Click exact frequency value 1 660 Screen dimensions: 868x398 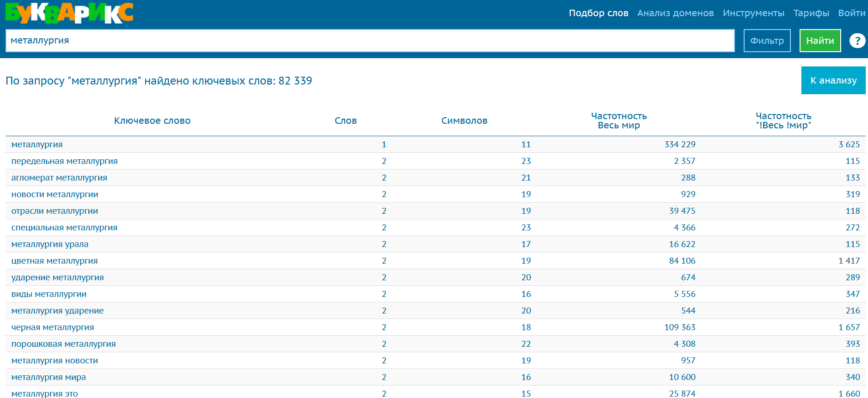tap(849, 393)
